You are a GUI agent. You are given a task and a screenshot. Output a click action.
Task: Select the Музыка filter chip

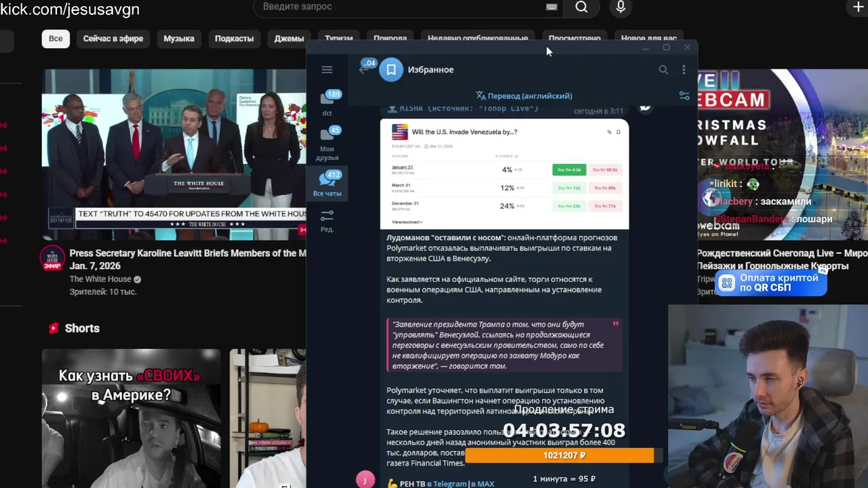[179, 39]
